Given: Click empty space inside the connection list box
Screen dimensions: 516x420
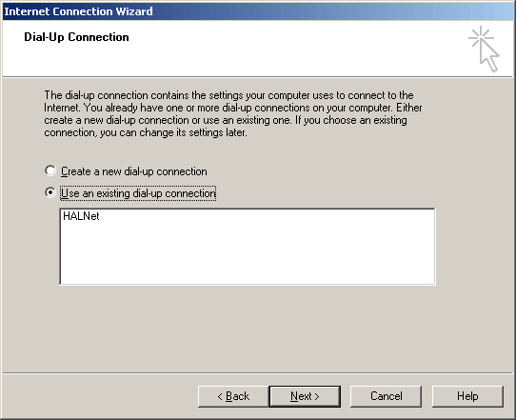Looking at the screenshot, I should click(x=247, y=253).
